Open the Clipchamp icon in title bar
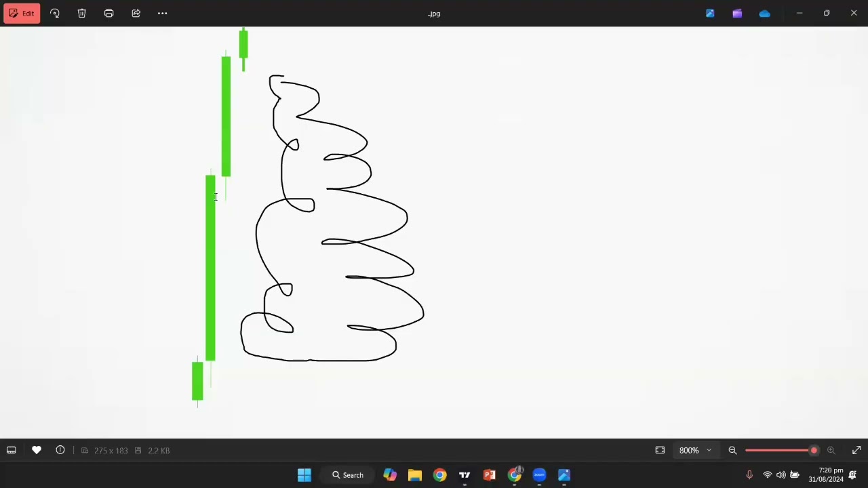The image size is (868, 488). point(737,13)
